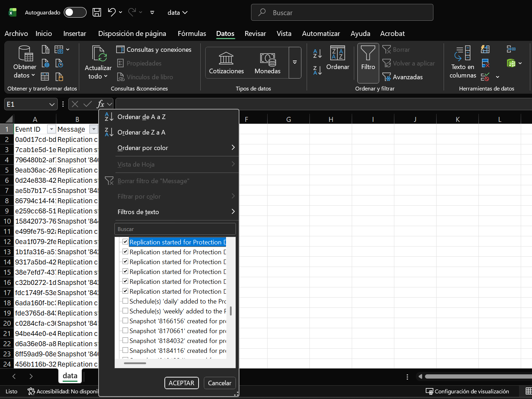Screen dimensions: 532x399
Task: Uncheck the highlighted Replication started checkbox
Action: click(125, 242)
